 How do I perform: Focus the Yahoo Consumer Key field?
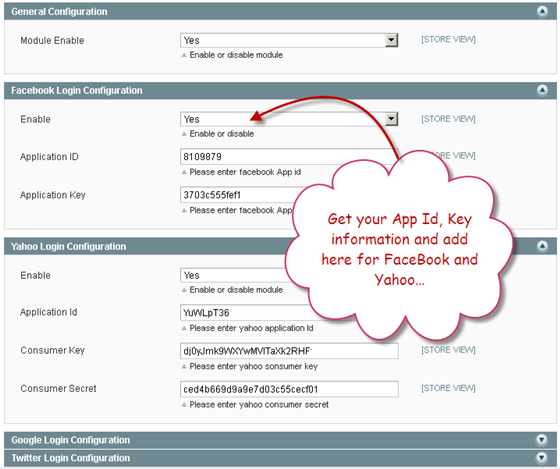pos(289,351)
